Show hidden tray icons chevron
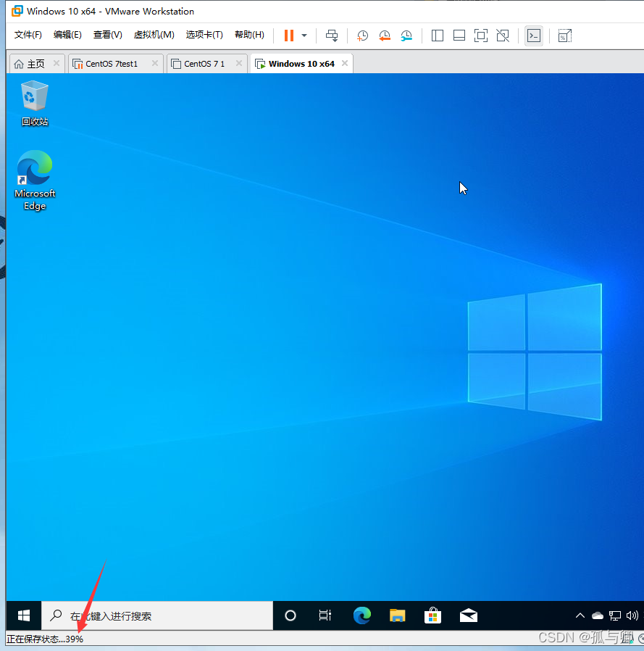 (x=580, y=615)
